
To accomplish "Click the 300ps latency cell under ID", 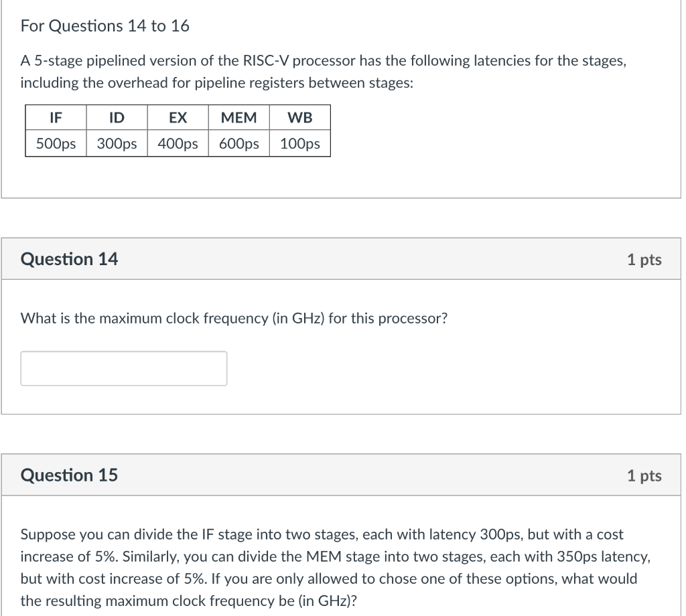I will (x=115, y=143).
